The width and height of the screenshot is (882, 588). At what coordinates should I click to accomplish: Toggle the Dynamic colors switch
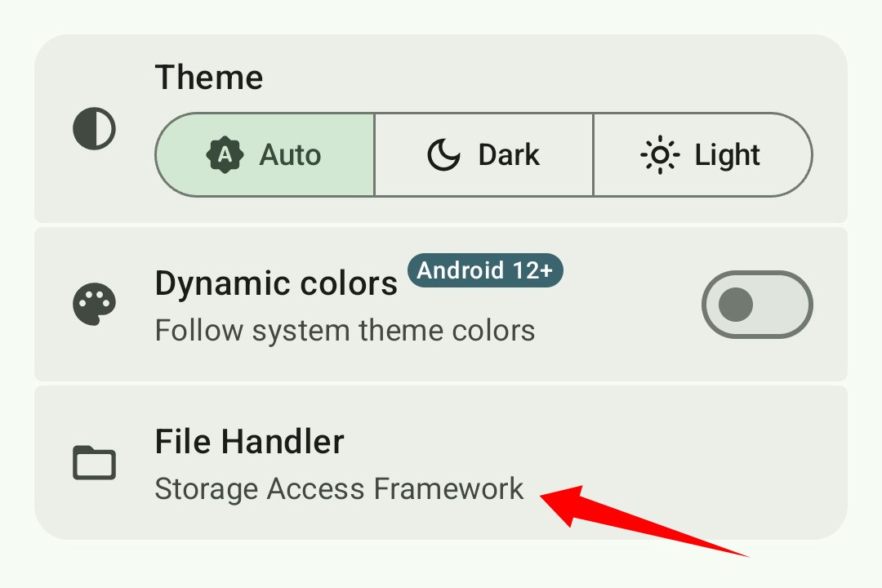tap(756, 305)
